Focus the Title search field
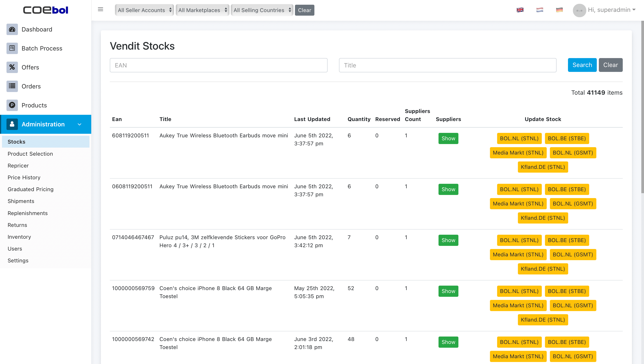The width and height of the screenshot is (644, 364). pyautogui.click(x=447, y=65)
